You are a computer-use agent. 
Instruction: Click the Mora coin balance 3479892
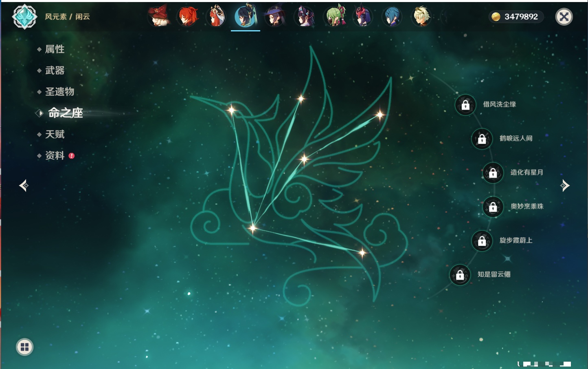516,17
